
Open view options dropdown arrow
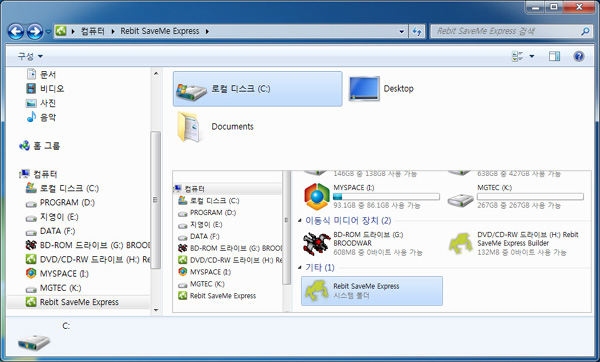coord(532,56)
